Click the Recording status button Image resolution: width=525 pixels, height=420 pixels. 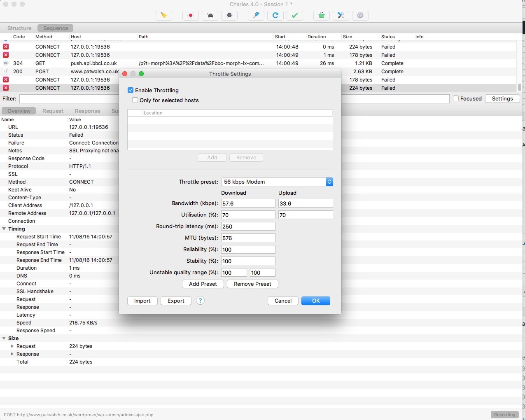click(x=504, y=415)
